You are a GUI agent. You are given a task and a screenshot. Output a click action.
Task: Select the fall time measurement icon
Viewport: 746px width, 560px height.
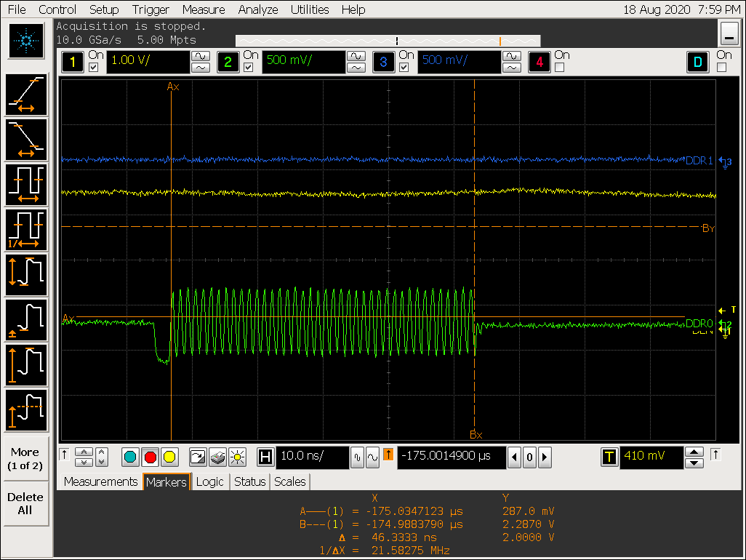[26, 140]
